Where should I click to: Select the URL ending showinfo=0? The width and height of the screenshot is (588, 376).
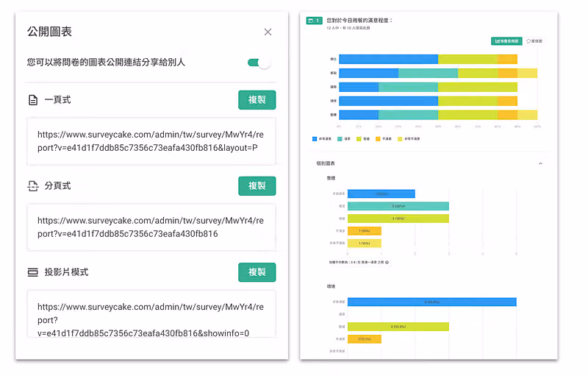pos(151,313)
